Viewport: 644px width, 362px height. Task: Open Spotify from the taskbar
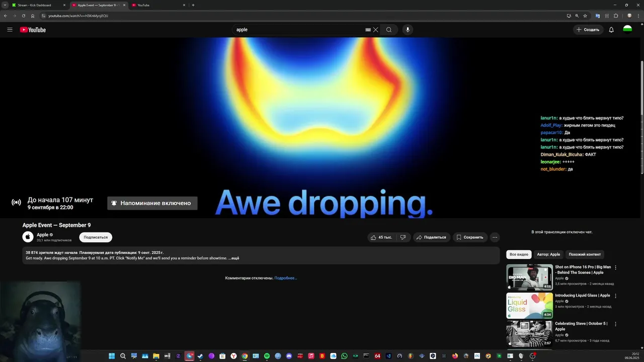click(267, 356)
